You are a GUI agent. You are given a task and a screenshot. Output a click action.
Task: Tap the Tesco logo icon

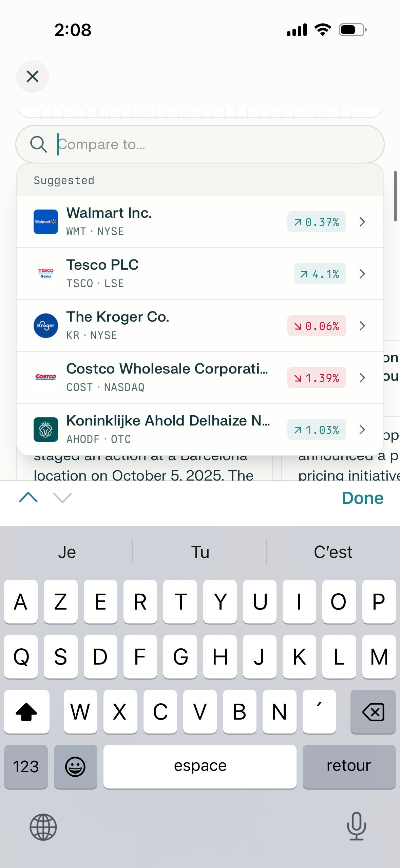pos(46,274)
